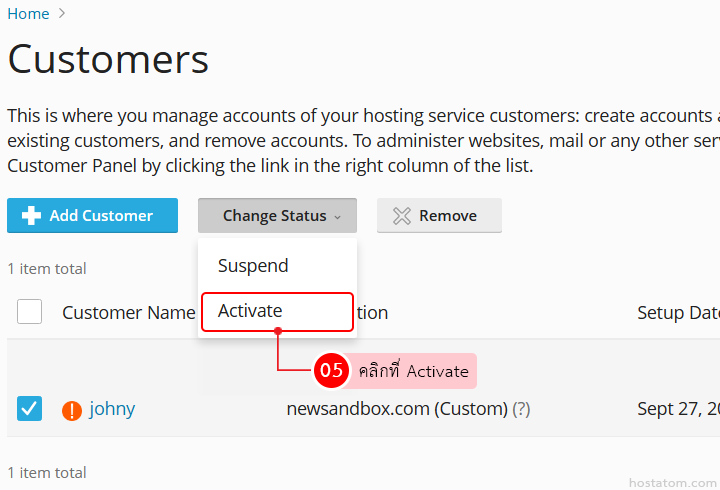Click the breadcrumb arrow after Home
Screen dimensions: 720x490
coord(63,14)
